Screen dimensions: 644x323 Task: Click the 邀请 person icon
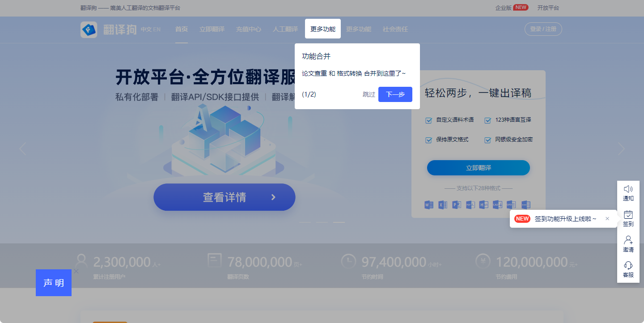(628, 240)
